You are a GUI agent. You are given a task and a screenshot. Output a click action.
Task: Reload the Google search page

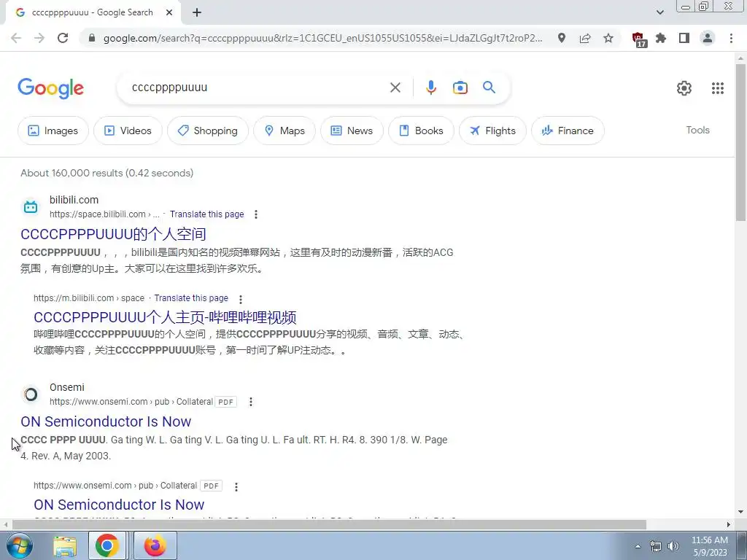[x=63, y=38]
